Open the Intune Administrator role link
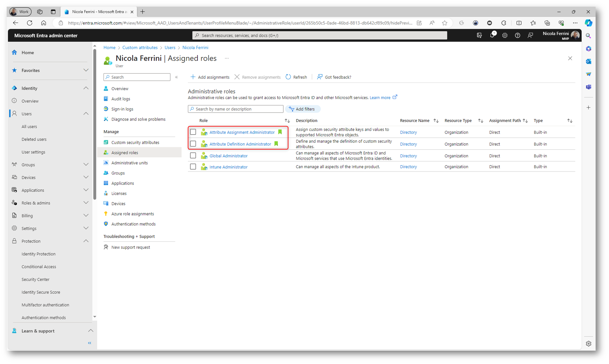The height and width of the screenshot is (364, 609). pyautogui.click(x=228, y=167)
